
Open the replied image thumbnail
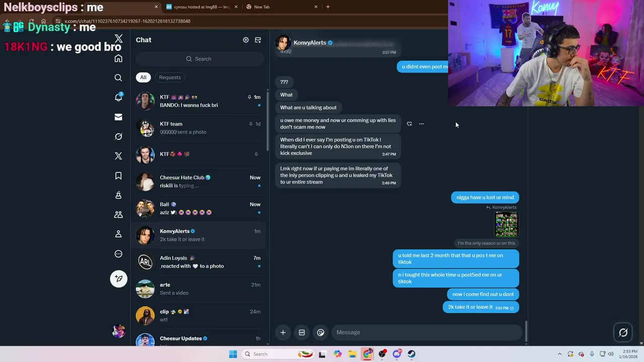click(x=506, y=224)
